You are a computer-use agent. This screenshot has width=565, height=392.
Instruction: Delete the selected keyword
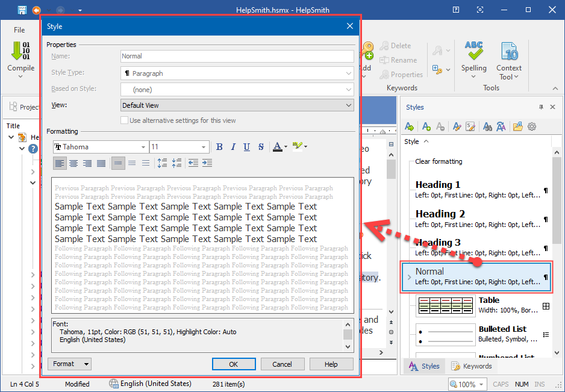click(396, 46)
